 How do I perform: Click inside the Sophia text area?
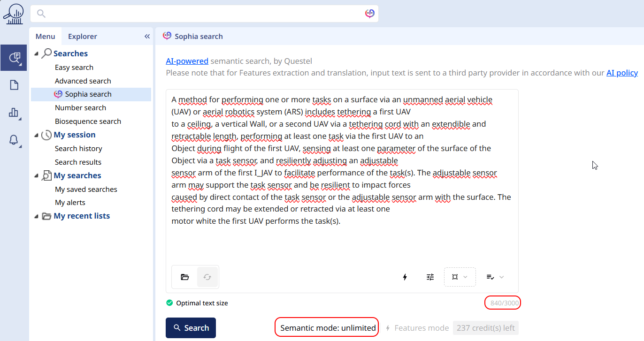342,178
